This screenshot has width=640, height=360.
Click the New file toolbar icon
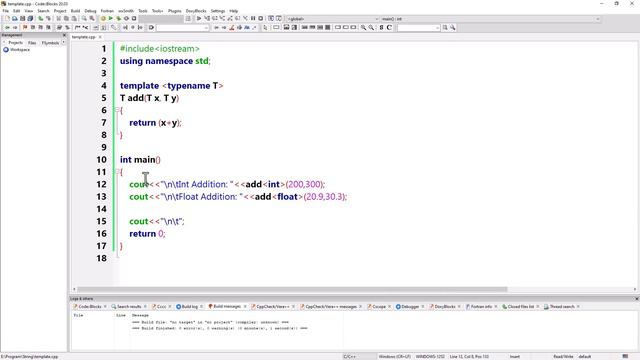[x=7, y=19]
